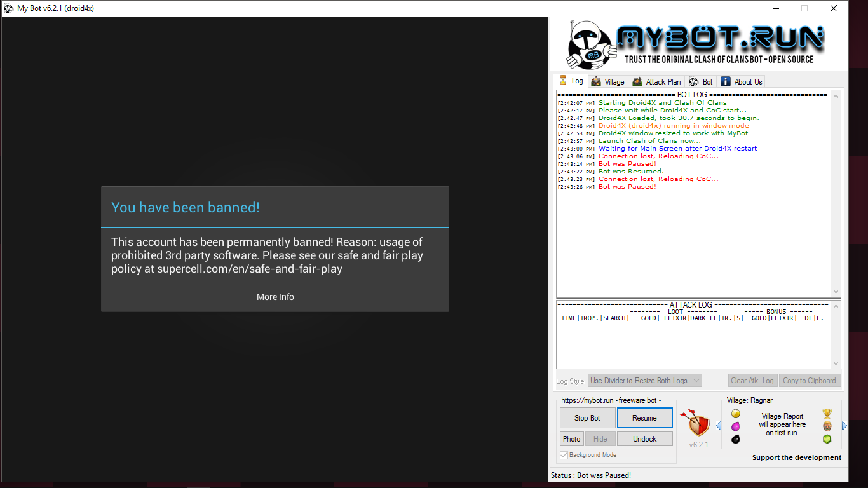The image size is (868, 488).
Task: Click 'Starting Droid4X and Clash Of Clans' log line
Action: [x=662, y=102]
